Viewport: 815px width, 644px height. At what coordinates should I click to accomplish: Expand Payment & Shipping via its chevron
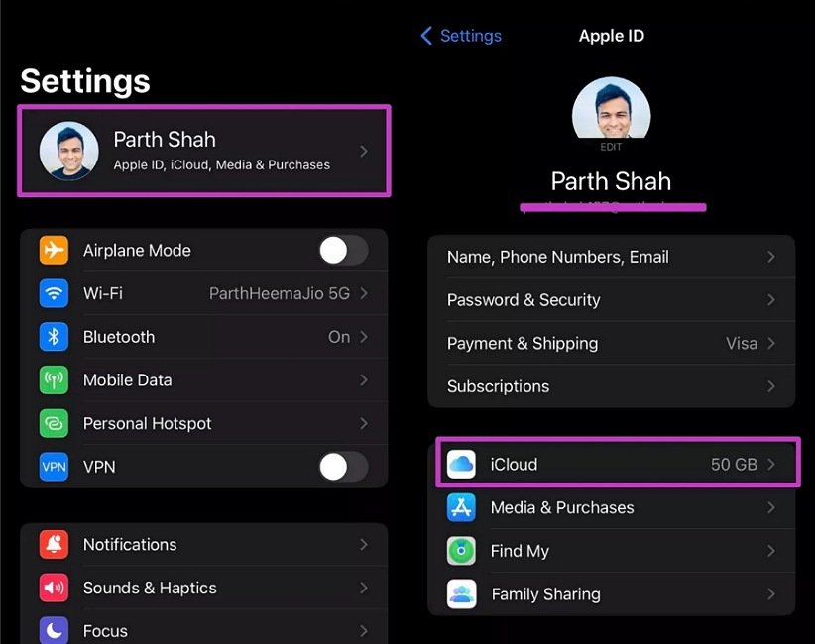click(x=771, y=344)
